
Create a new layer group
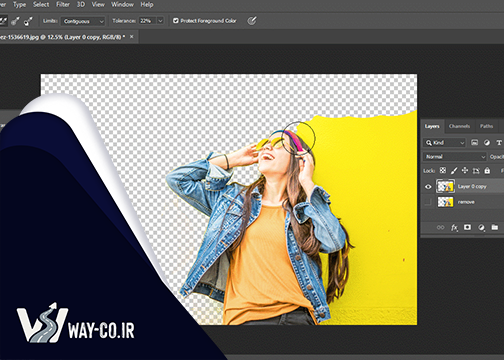point(495,227)
